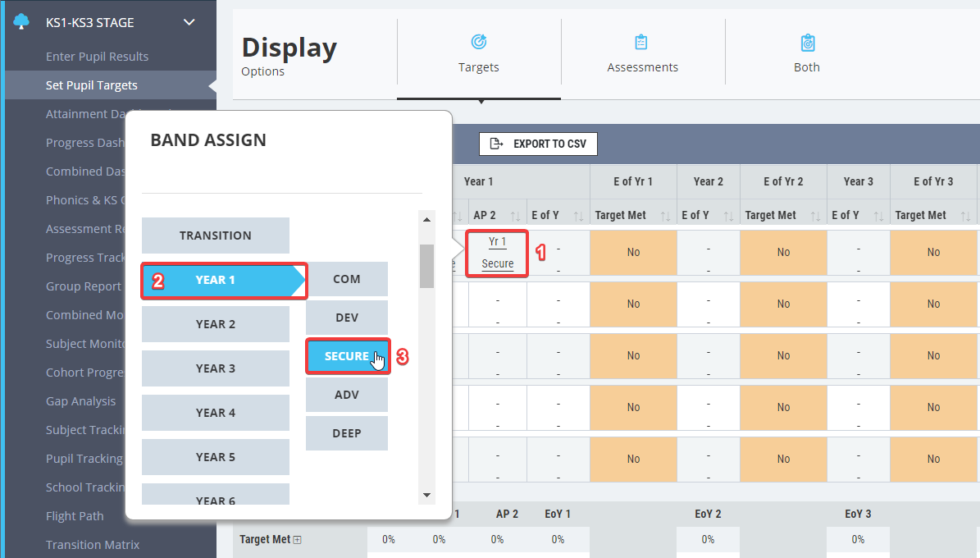Select the TRANSITION band button
This screenshot has height=558, width=980.
tap(216, 236)
